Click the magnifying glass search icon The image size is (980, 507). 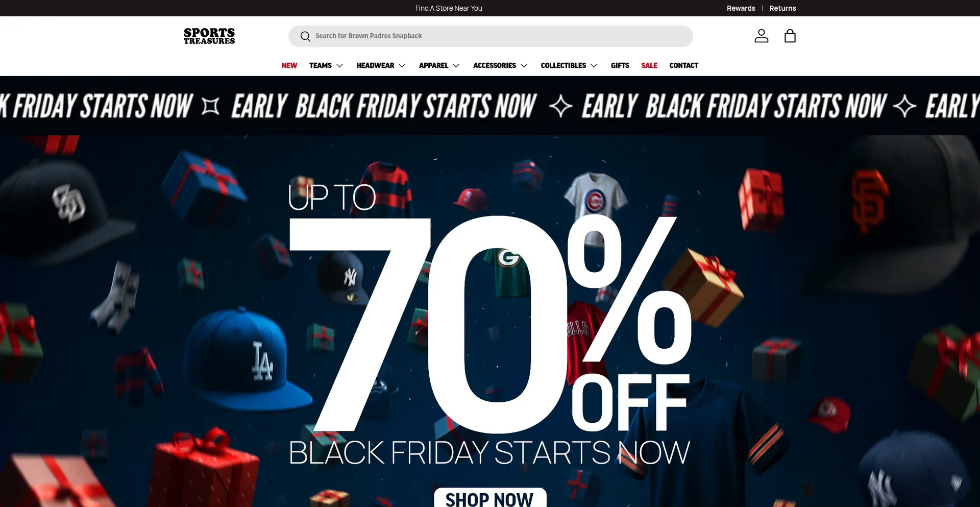305,36
